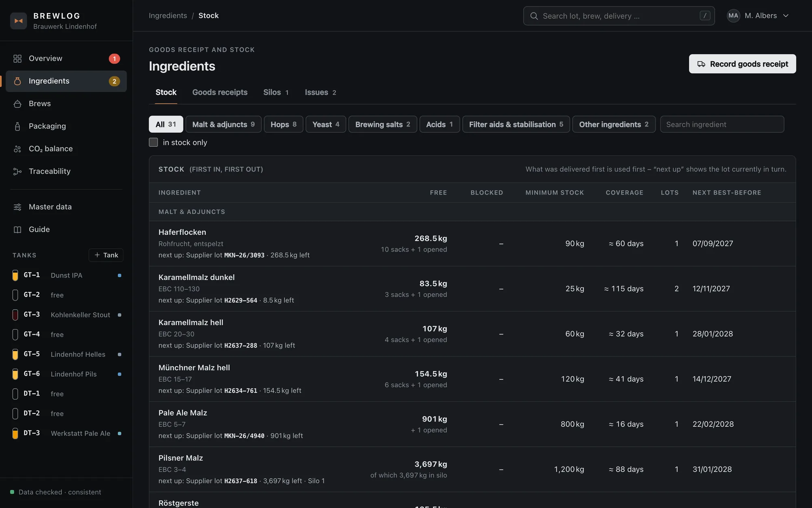Image resolution: width=812 pixels, height=508 pixels.
Task: Focus the Search ingredient field
Action: (722, 124)
